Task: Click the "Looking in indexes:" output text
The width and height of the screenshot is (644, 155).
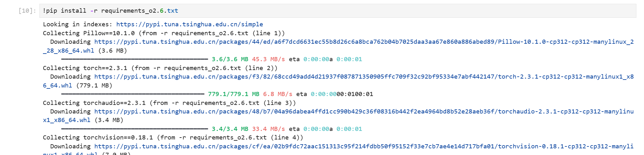Action: click(78, 24)
